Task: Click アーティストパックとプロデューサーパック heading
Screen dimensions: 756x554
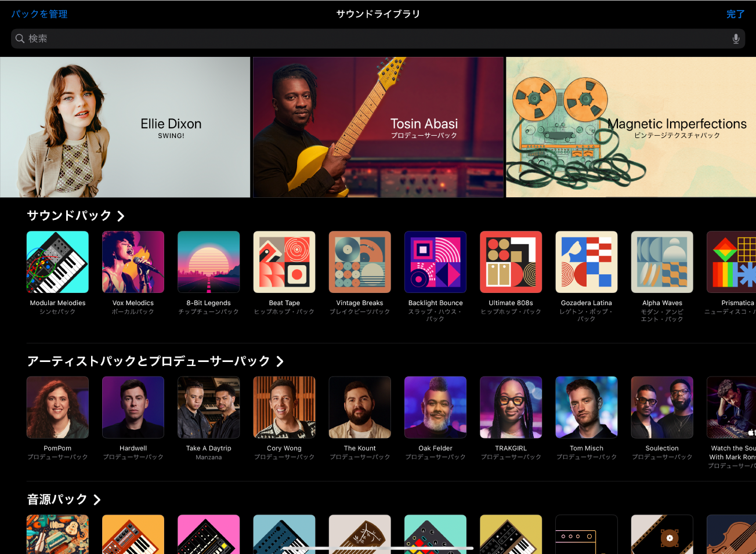Action: (149, 361)
